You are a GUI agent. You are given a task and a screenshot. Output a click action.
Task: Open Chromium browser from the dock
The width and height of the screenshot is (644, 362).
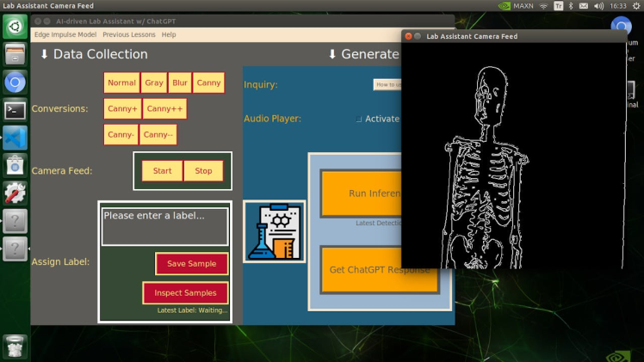click(x=15, y=83)
